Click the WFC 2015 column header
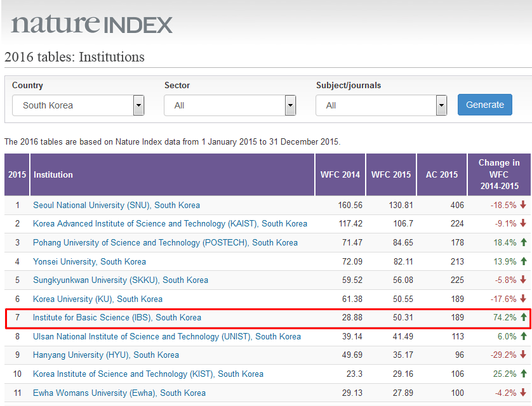The height and width of the screenshot is (406, 532). [x=391, y=174]
